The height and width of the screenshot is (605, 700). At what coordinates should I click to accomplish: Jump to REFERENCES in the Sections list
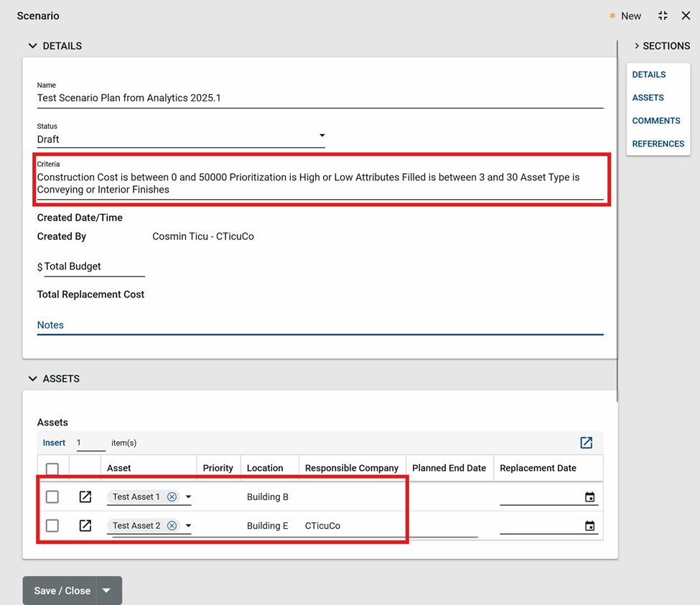pyautogui.click(x=658, y=144)
